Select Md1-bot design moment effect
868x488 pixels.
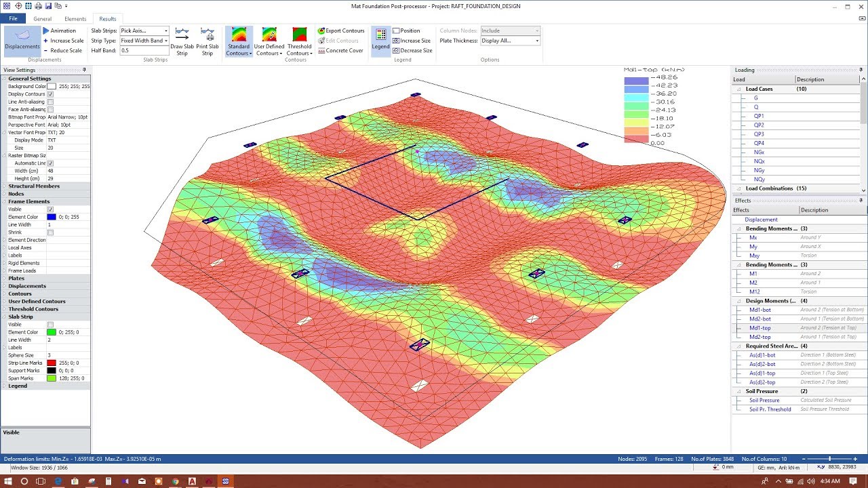[759, 310]
